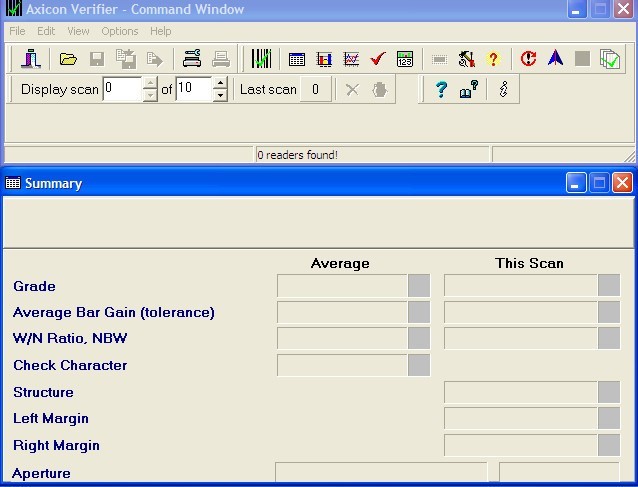Viewport: 638px width, 487px height.
Task: Open the Options menu
Action: pos(120,31)
